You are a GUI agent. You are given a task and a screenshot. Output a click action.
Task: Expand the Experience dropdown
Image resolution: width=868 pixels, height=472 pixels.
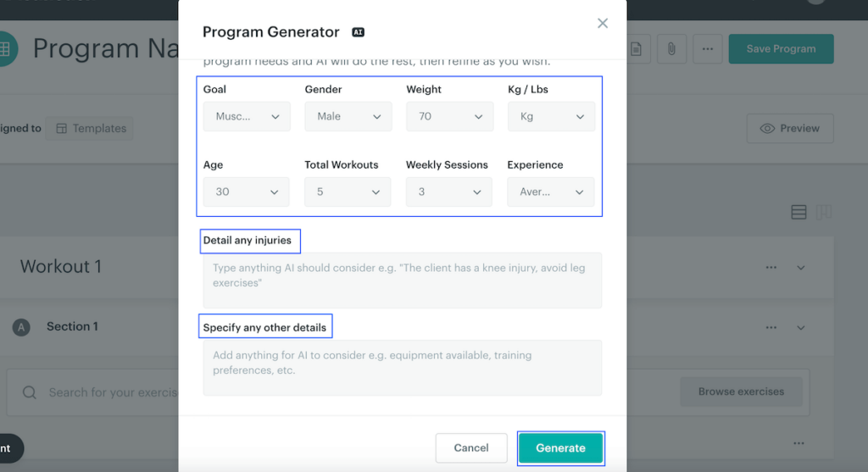pos(551,192)
